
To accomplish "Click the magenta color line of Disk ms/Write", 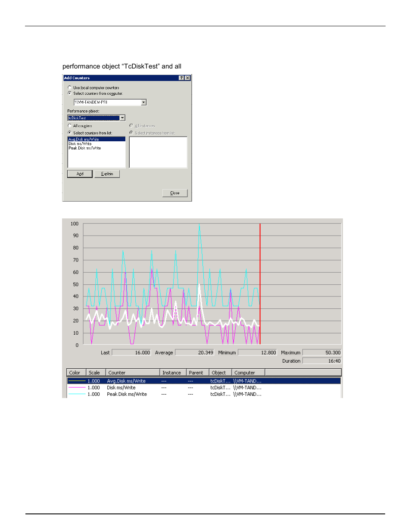I will (x=77, y=388).
